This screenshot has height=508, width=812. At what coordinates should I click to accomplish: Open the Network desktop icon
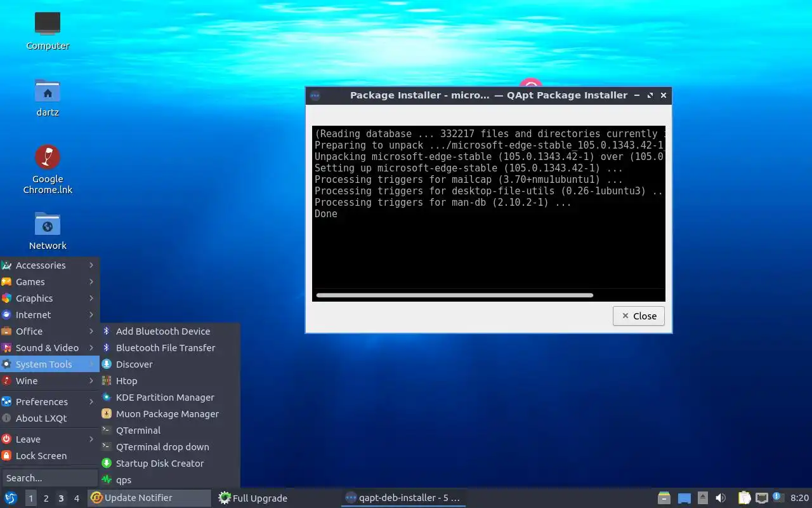pyautogui.click(x=48, y=231)
